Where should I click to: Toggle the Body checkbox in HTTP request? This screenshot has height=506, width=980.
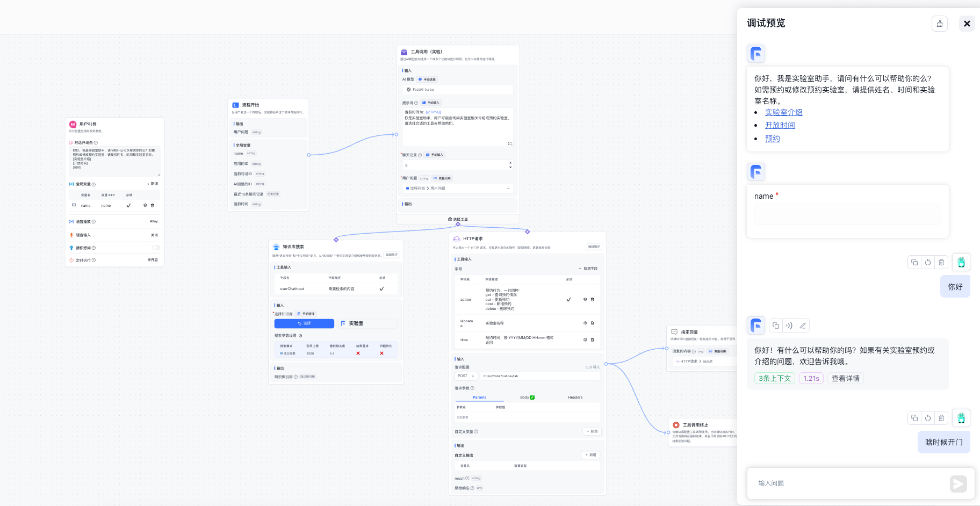point(532,397)
